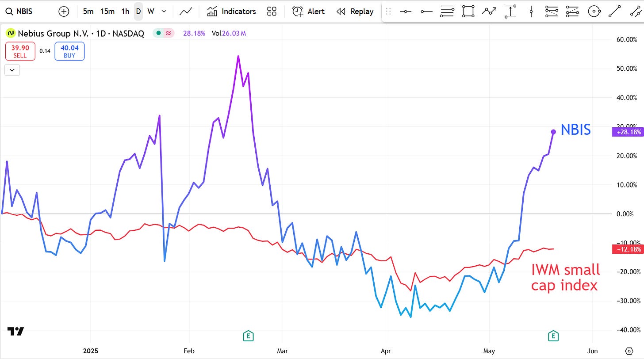The height and width of the screenshot is (359, 644).
Task: Start bar Replay mode
Action: (x=355, y=11)
